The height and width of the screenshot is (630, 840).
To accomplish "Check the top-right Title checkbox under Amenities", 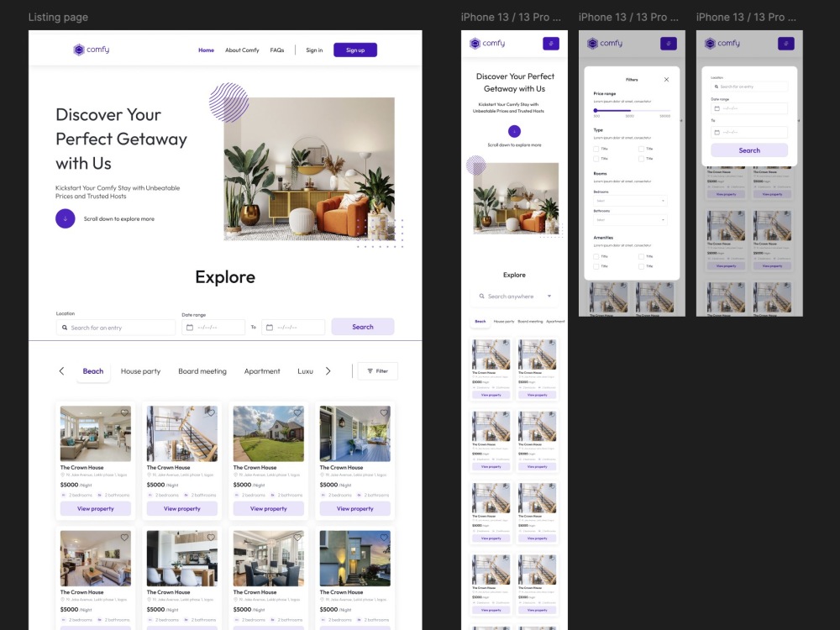I will click(x=641, y=256).
